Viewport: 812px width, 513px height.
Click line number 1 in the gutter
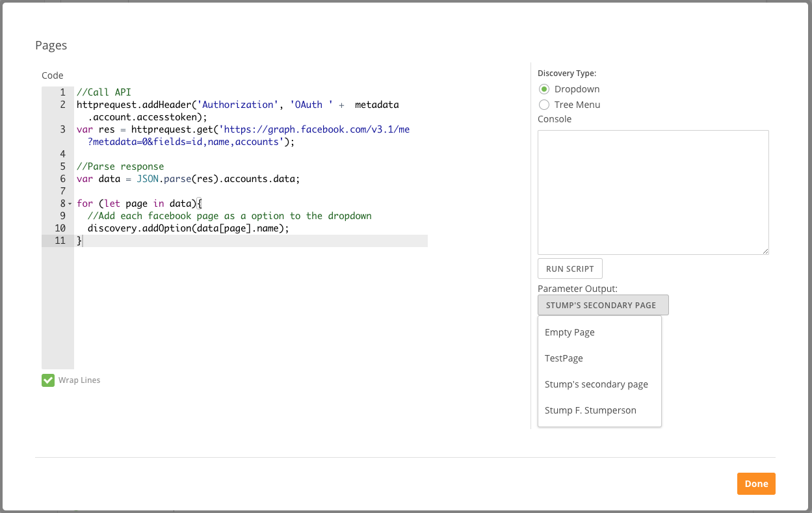62,92
